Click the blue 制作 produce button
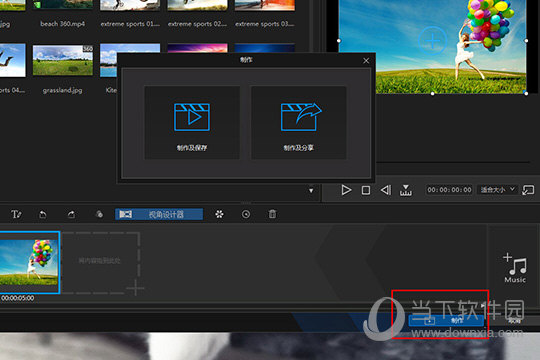 pos(446,321)
